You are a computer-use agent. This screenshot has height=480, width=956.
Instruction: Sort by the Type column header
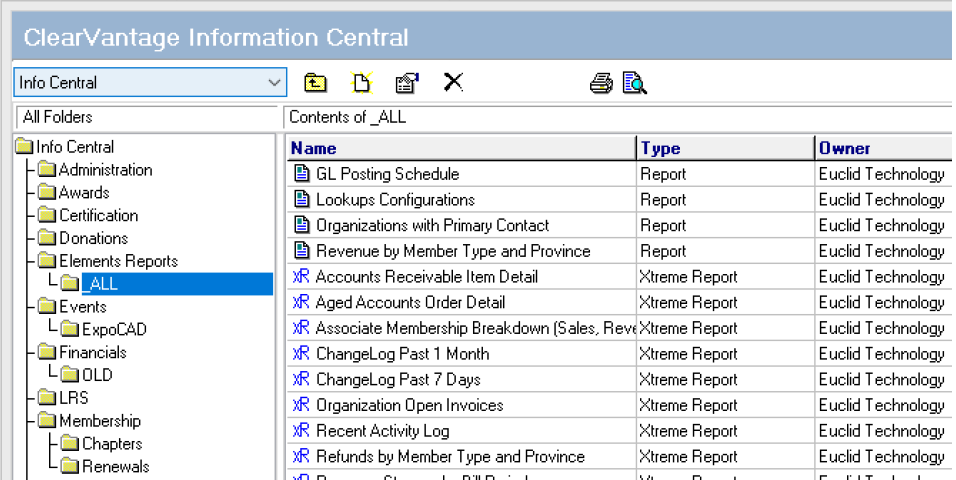coord(725,148)
